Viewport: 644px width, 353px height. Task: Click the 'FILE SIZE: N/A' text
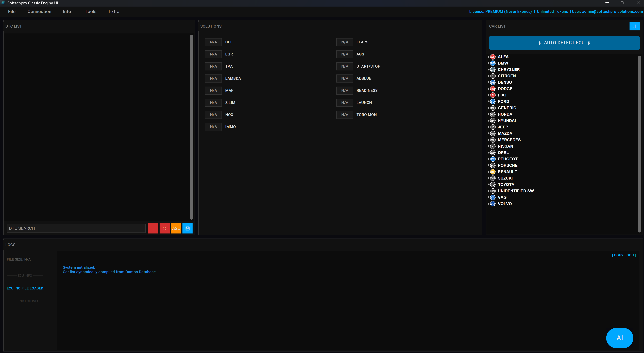click(x=19, y=259)
